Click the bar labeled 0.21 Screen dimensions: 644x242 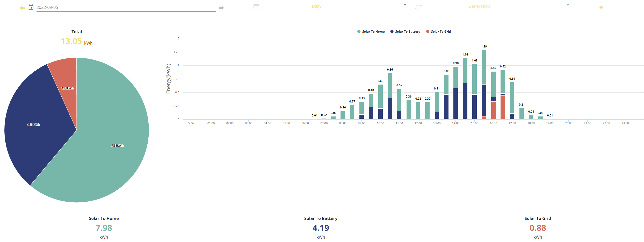click(x=522, y=114)
